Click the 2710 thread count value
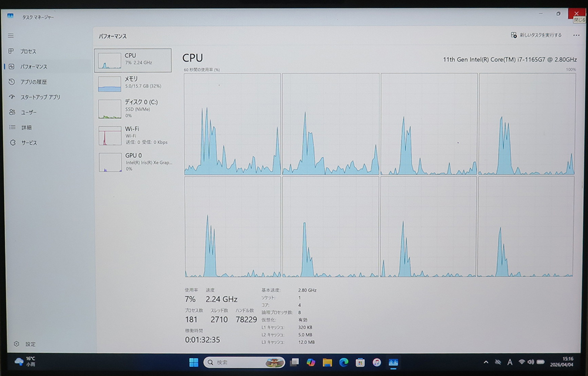Viewport: 588px width, 376px height. click(x=219, y=320)
